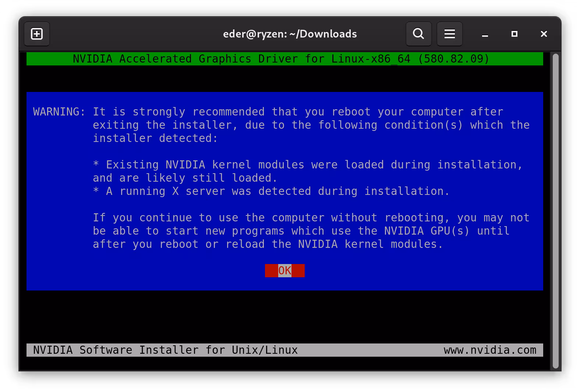Click the "and are likely still loaded" line
Viewport: 580px width, 392px height.
point(185,178)
